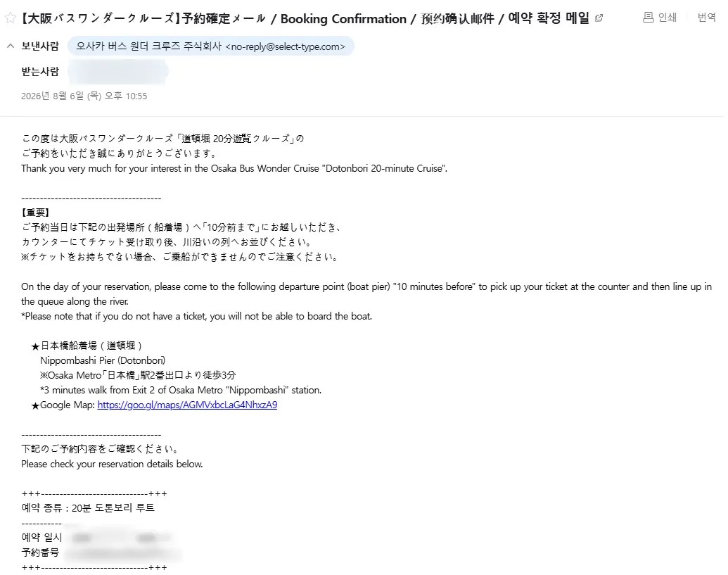Select the no-reply@select-type.com sender chip
The height and width of the screenshot is (575, 728).
tap(211, 46)
